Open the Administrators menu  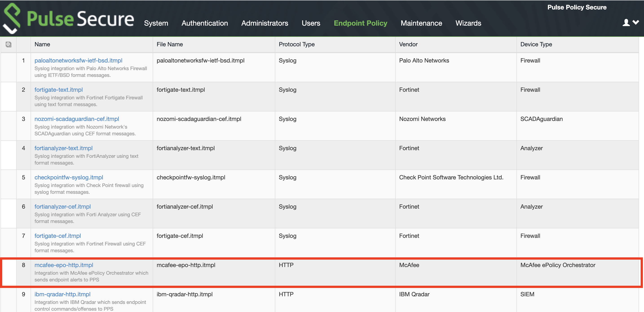pyautogui.click(x=265, y=23)
